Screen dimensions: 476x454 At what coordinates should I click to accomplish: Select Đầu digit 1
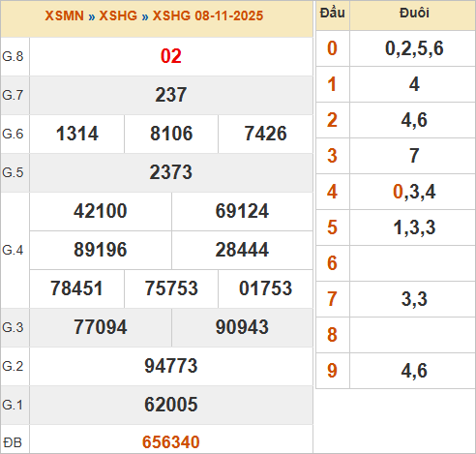coord(332,84)
